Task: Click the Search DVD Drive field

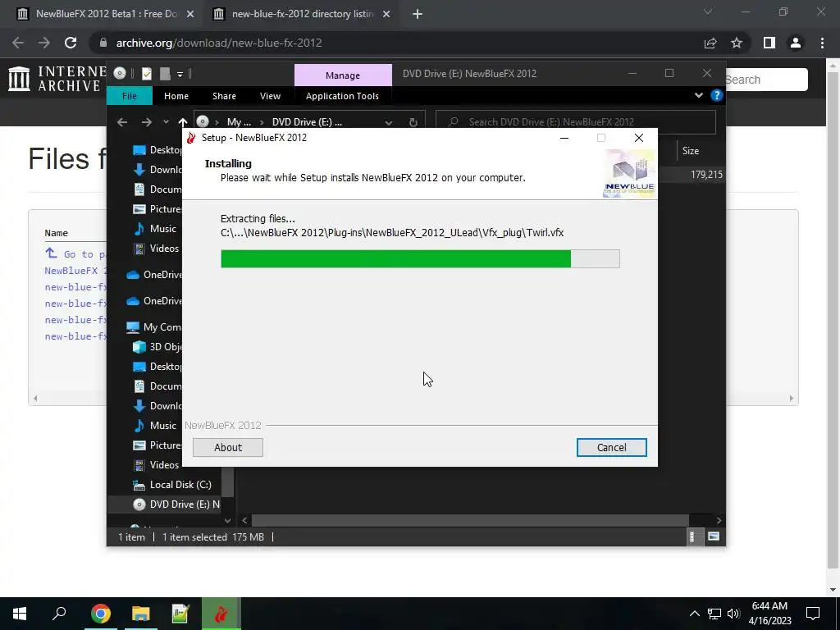Action: 576,122
